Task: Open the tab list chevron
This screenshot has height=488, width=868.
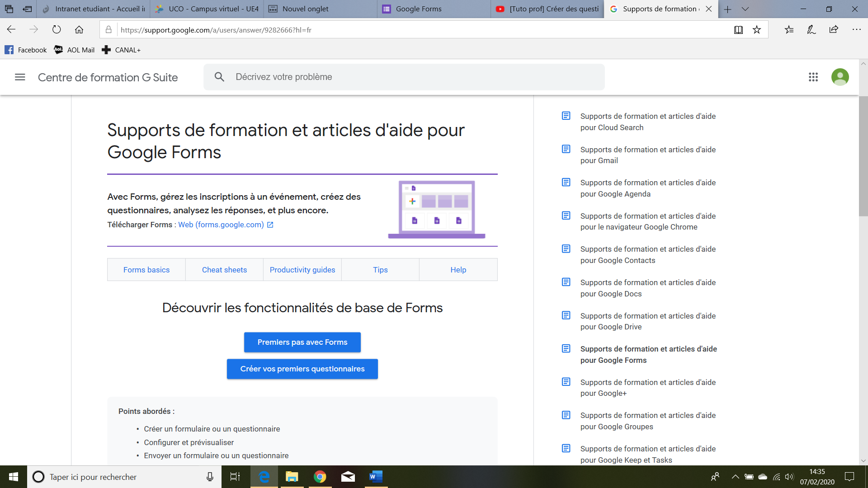Action: (x=745, y=9)
